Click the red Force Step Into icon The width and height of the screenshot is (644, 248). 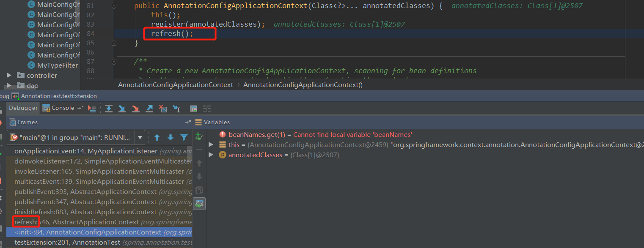136,109
